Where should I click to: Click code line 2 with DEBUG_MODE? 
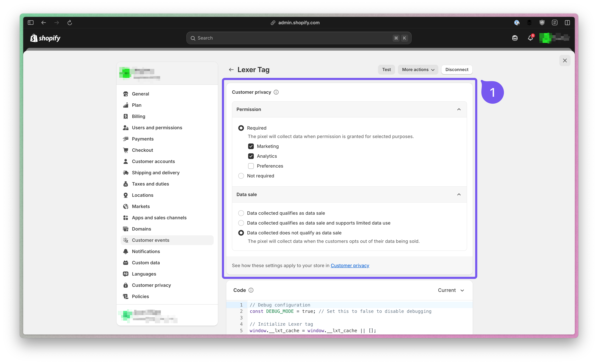[340, 311]
